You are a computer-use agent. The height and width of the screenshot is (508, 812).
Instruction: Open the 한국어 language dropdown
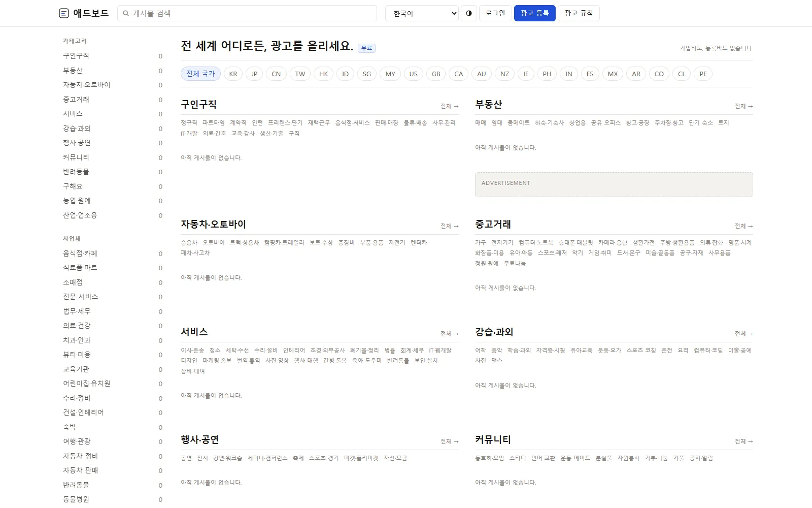[x=422, y=13]
